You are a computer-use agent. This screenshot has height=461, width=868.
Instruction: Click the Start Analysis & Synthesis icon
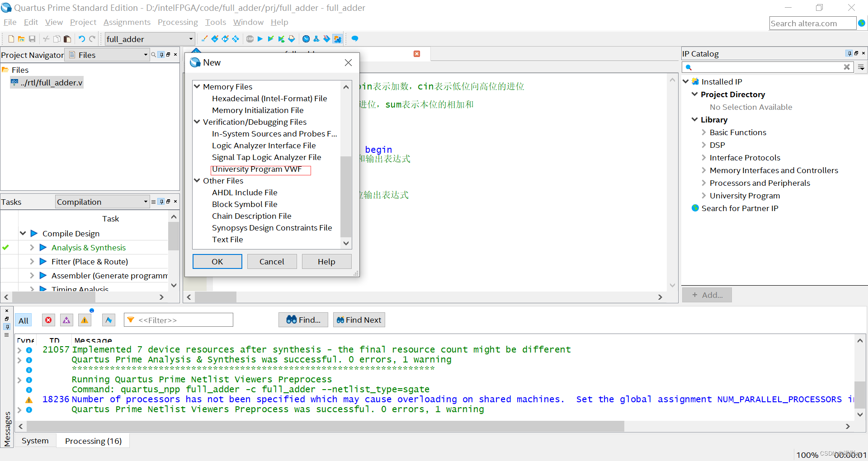click(270, 39)
